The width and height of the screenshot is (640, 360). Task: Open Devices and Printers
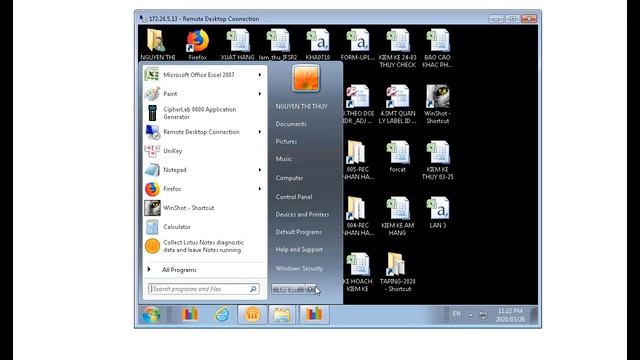(x=302, y=214)
